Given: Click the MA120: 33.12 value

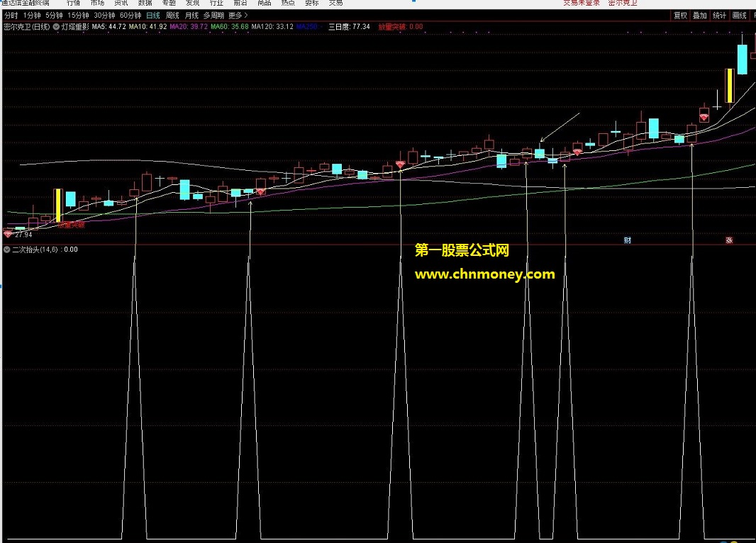Looking at the screenshot, I should coord(272,27).
